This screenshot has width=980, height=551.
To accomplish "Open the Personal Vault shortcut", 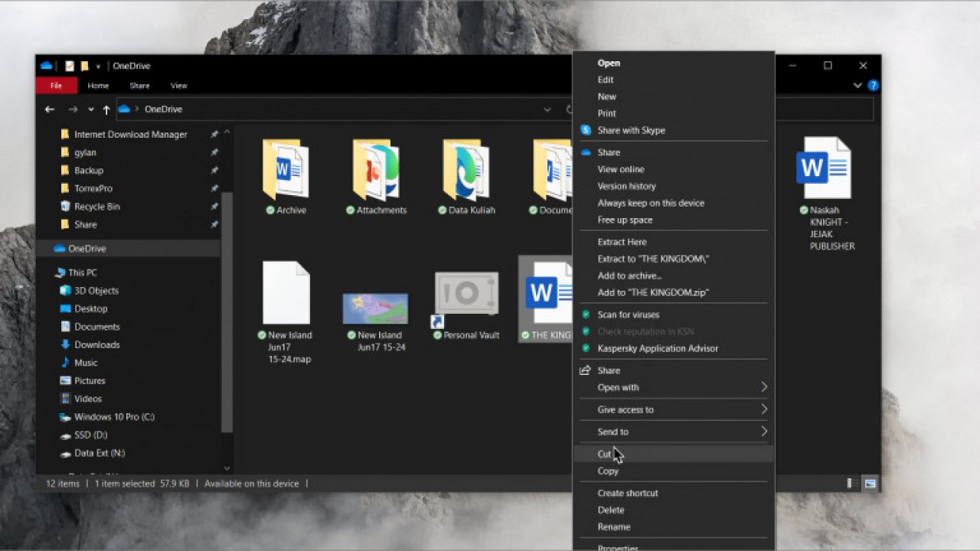I will 466,294.
